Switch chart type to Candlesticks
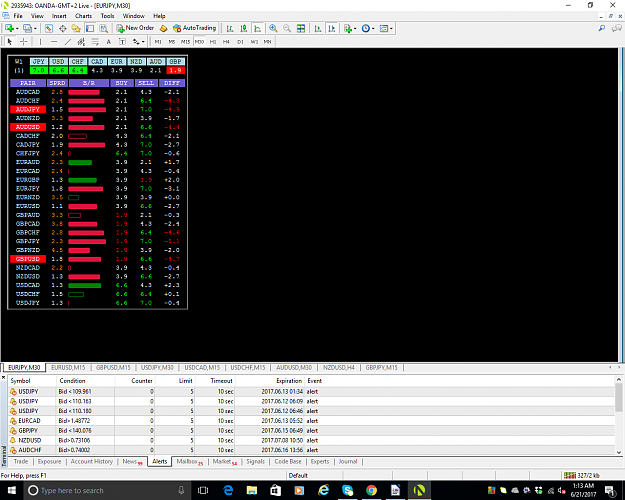The height and width of the screenshot is (500, 625). point(244,28)
